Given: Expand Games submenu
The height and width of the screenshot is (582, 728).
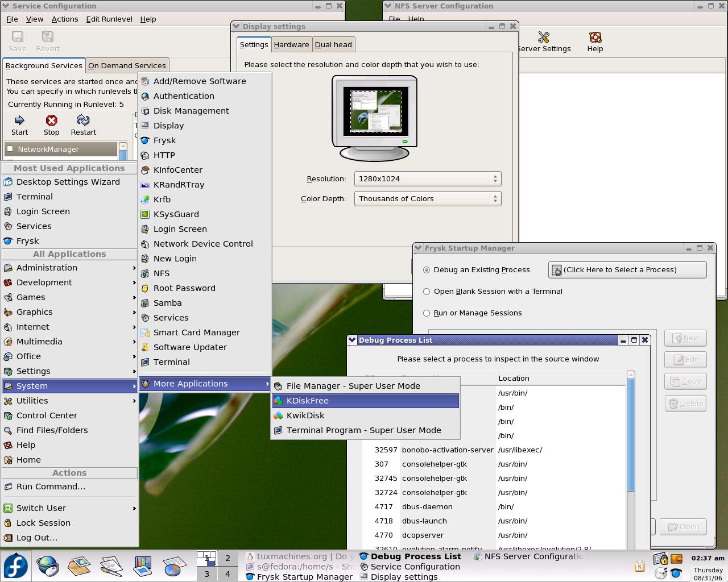Looking at the screenshot, I should (x=69, y=297).
